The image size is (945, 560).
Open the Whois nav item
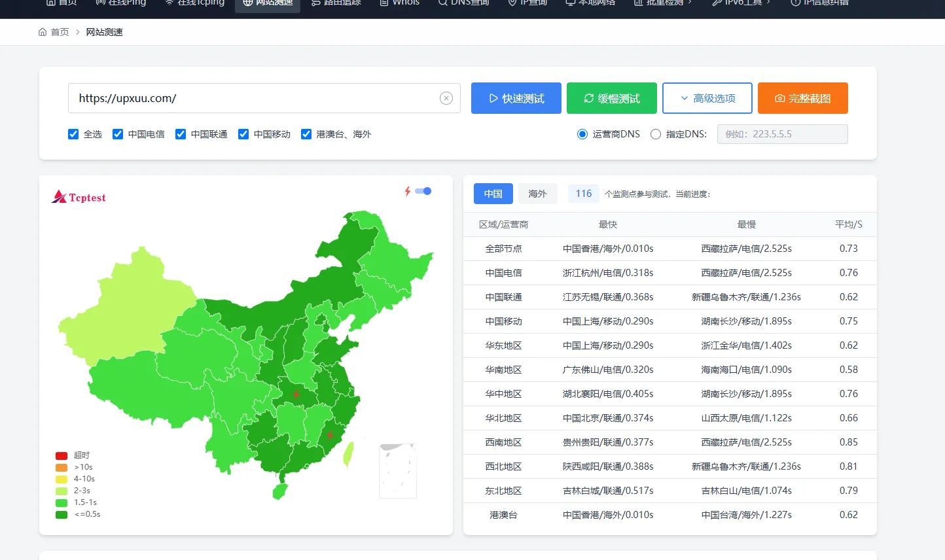[x=400, y=3]
